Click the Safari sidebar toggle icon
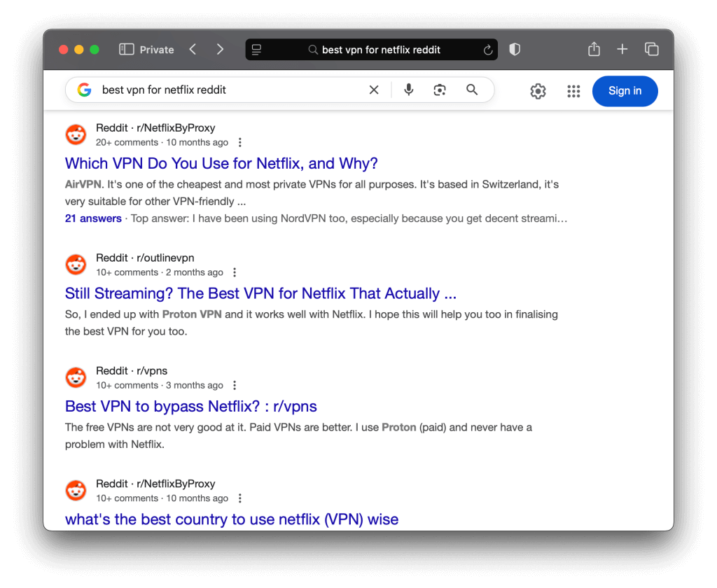This screenshot has height=588, width=717. (x=126, y=50)
